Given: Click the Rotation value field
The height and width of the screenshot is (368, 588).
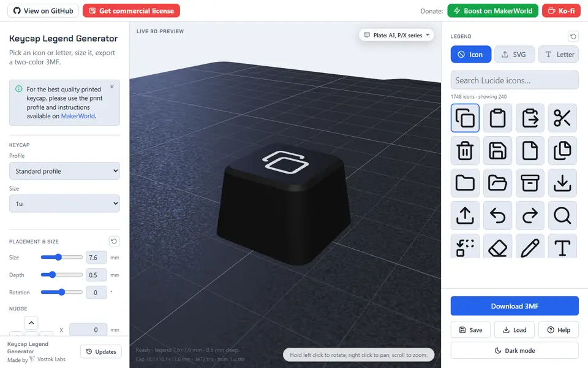Looking at the screenshot, I should click(x=96, y=292).
